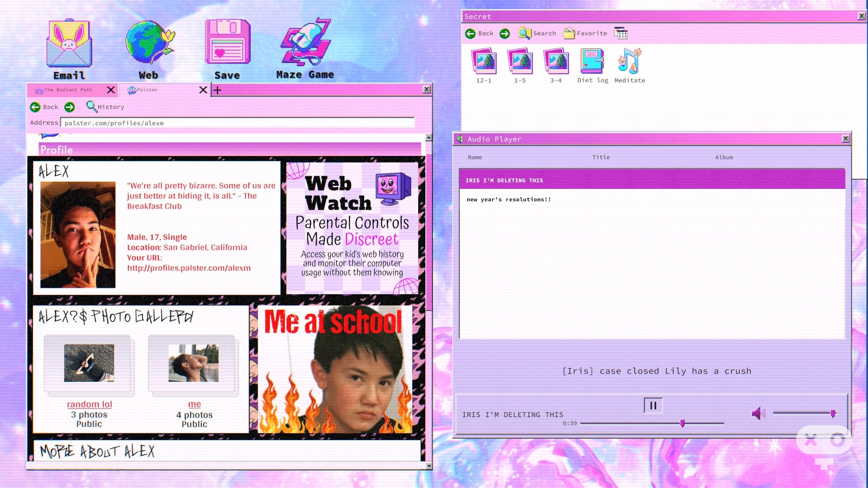Switch to The Radiant Path tab
This screenshot has width=868, height=488.
click(x=69, y=90)
